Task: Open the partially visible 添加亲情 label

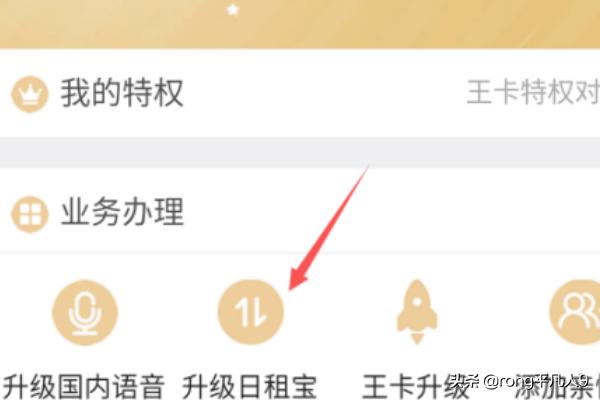Action: click(x=557, y=387)
